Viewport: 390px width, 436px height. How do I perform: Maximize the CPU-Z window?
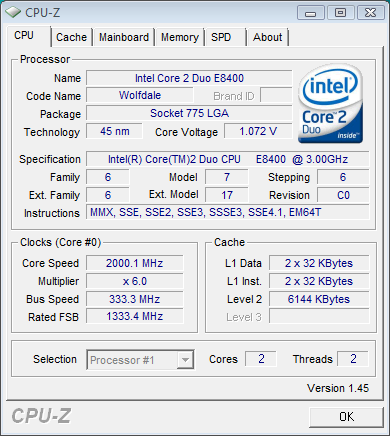click(340, 13)
